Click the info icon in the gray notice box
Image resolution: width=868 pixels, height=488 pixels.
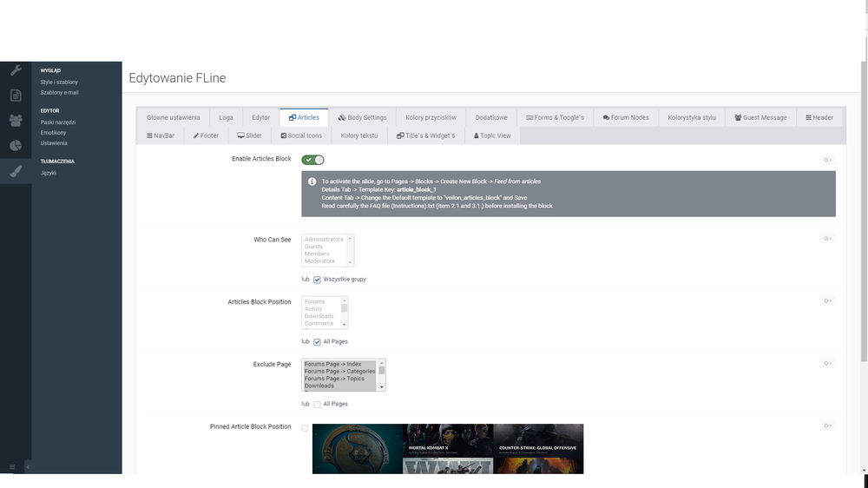pyautogui.click(x=312, y=181)
